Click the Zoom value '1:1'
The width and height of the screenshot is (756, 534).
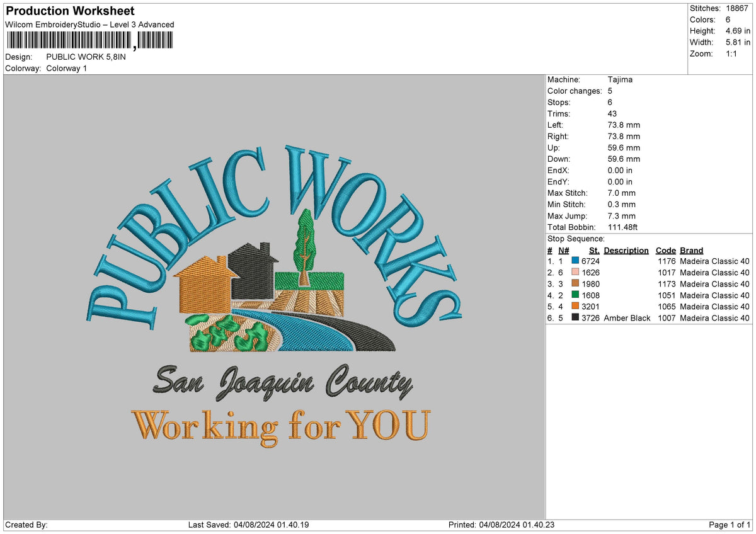pos(732,54)
